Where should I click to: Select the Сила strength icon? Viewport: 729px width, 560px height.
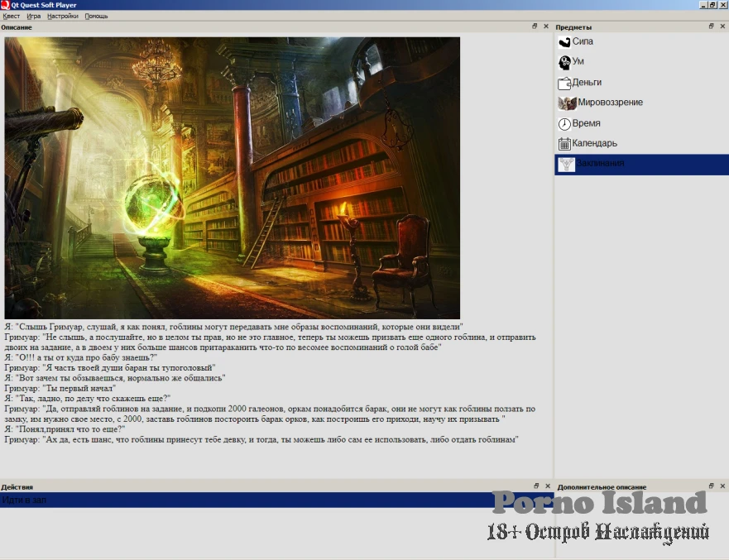pyautogui.click(x=565, y=41)
